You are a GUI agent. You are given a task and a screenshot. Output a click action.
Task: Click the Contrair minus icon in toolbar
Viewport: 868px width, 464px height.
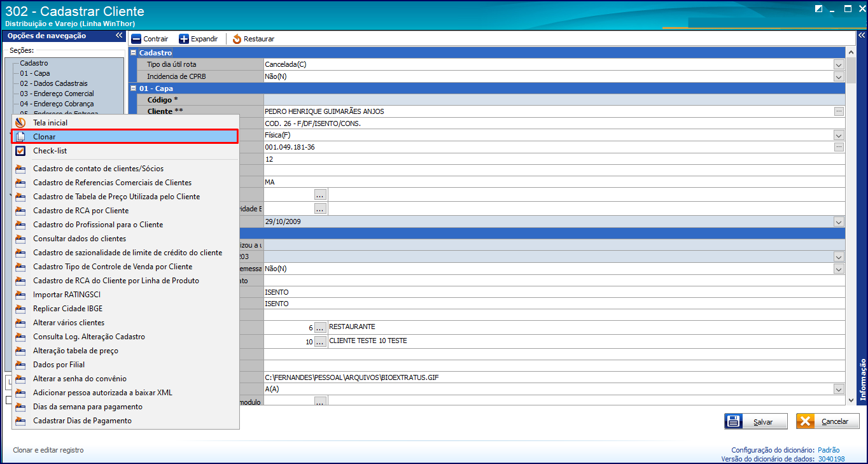136,39
